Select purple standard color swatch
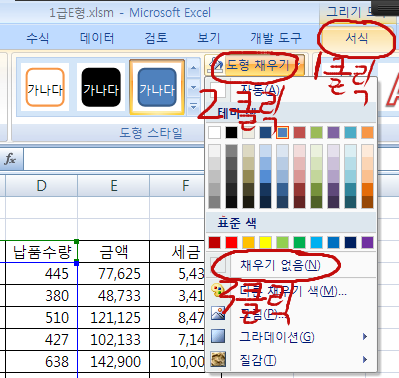The width and height of the screenshot is (399, 378). click(x=367, y=243)
